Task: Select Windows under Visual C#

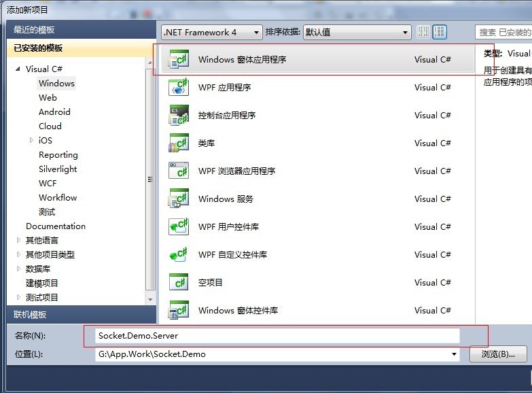Action: [x=56, y=83]
